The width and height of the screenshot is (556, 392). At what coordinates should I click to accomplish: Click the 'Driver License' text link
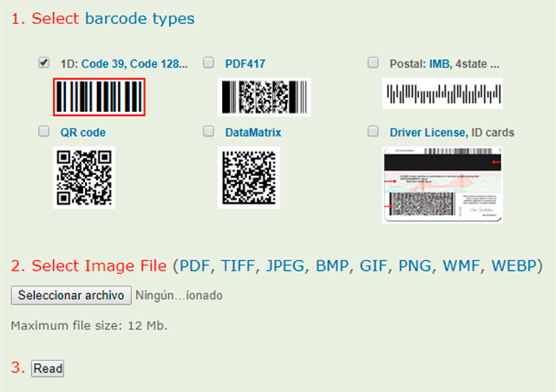428,133
